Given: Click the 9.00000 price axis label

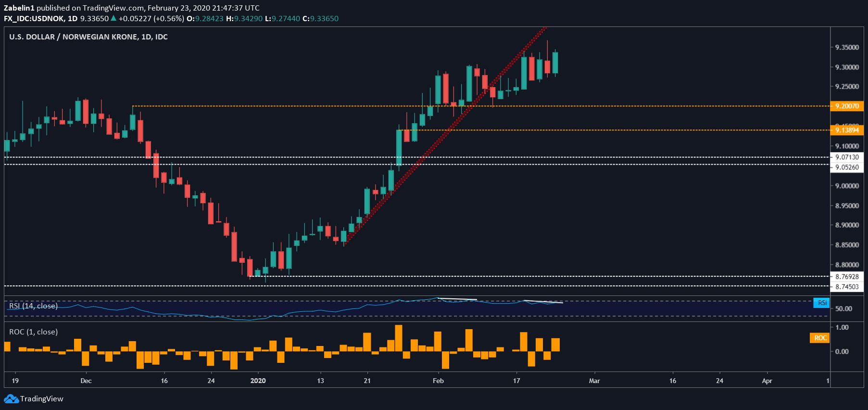Looking at the screenshot, I should [x=847, y=186].
